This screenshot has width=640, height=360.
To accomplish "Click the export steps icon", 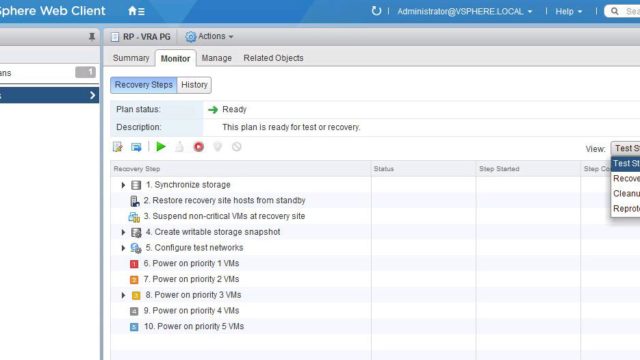I will click(x=136, y=147).
